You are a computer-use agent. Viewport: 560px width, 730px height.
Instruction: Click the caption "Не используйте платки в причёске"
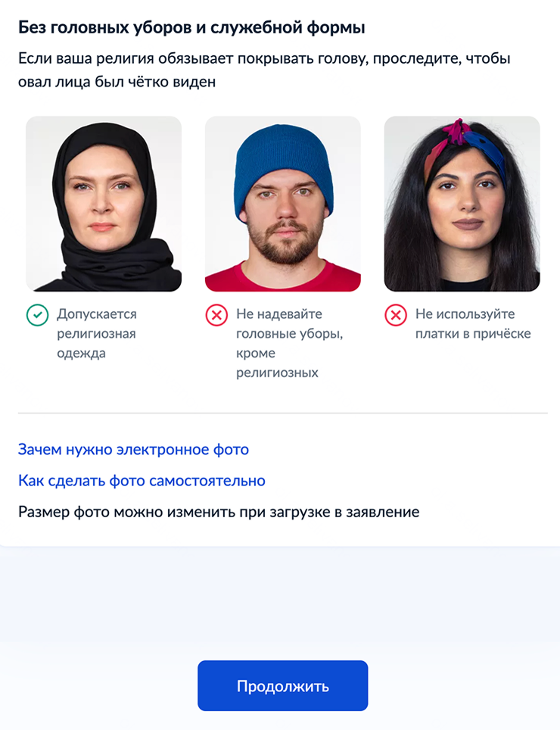tap(473, 323)
